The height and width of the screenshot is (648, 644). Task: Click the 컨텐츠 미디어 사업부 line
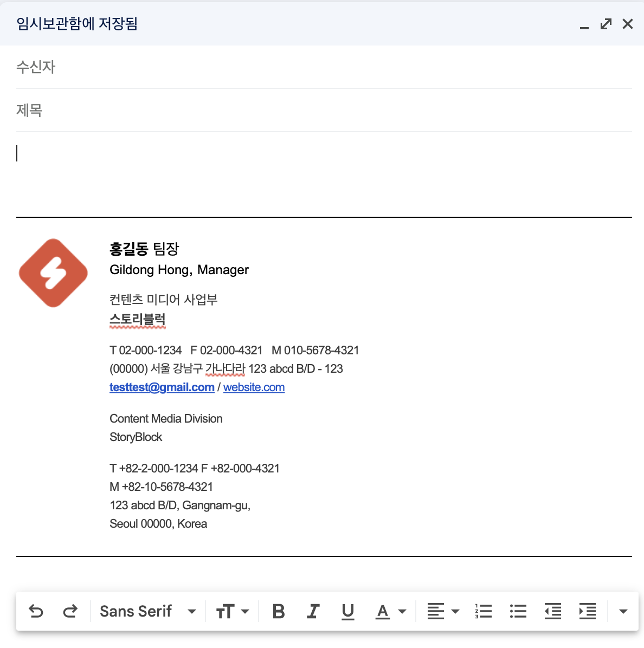click(x=163, y=299)
